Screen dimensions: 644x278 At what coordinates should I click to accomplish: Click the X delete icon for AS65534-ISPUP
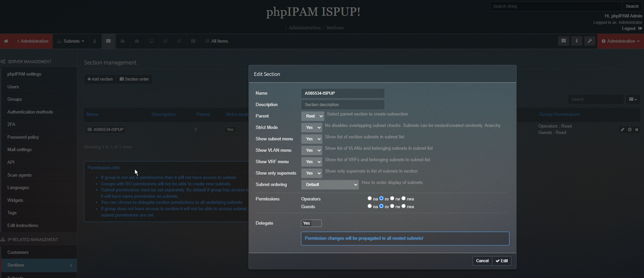click(636, 129)
